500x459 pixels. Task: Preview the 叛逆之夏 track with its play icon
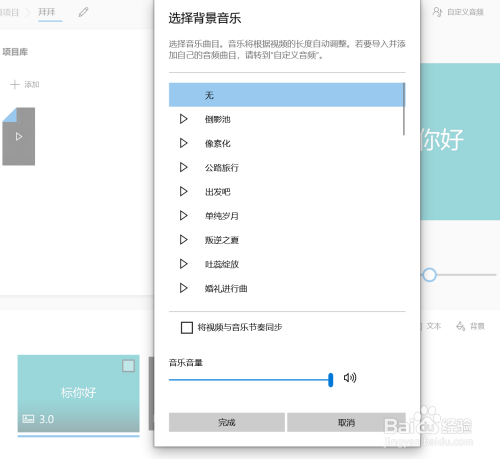(x=183, y=240)
